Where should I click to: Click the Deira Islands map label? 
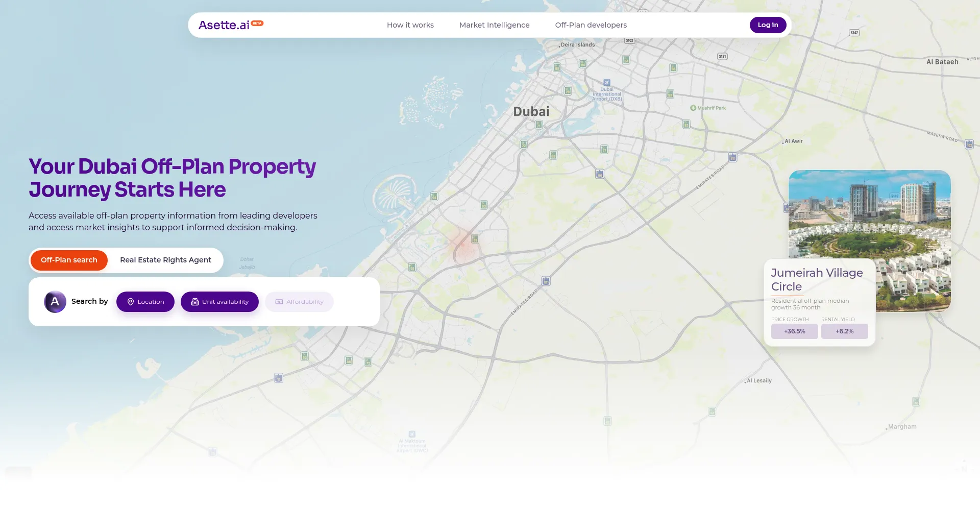pos(578,45)
